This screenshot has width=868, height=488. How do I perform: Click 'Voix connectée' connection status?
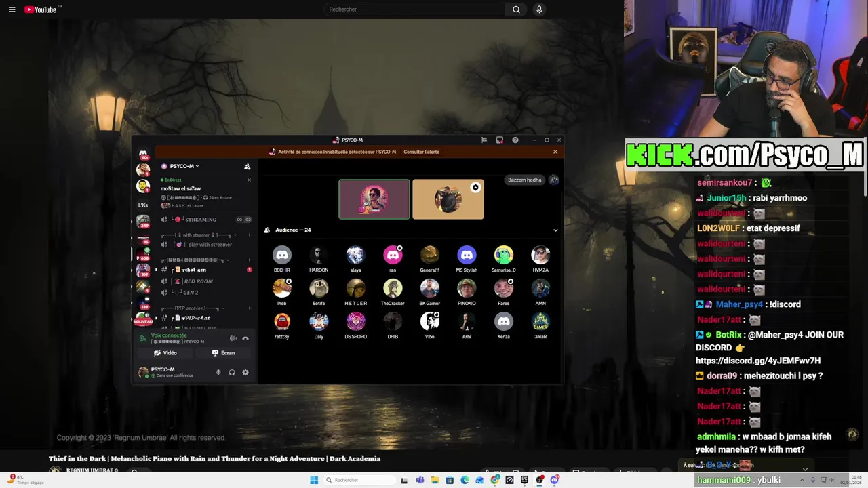coord(169,335)
